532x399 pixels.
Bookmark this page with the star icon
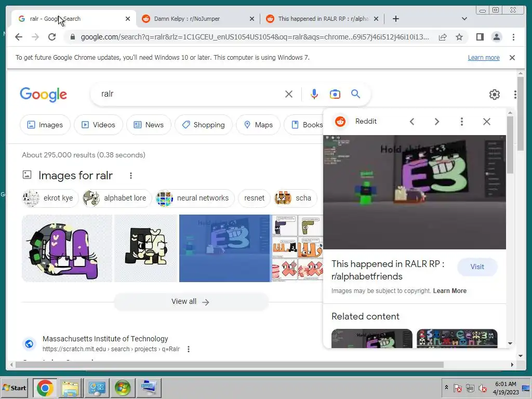(x=459, y=37)
